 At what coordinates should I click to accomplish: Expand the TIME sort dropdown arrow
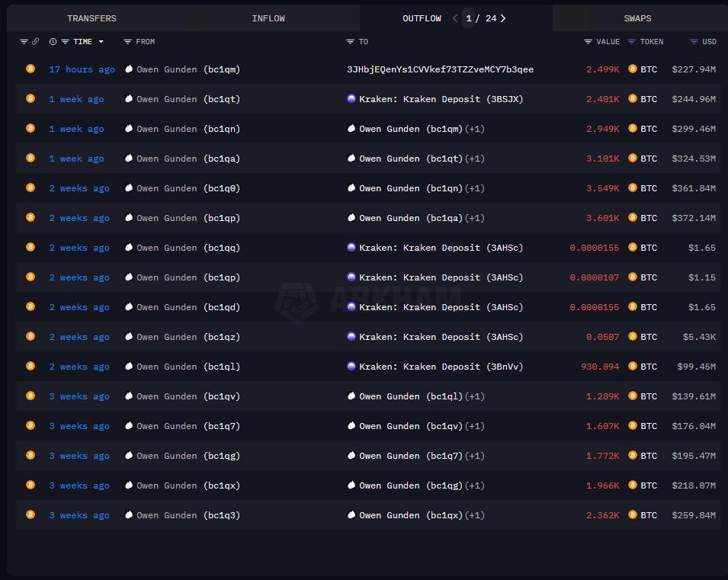coord(101,42)
